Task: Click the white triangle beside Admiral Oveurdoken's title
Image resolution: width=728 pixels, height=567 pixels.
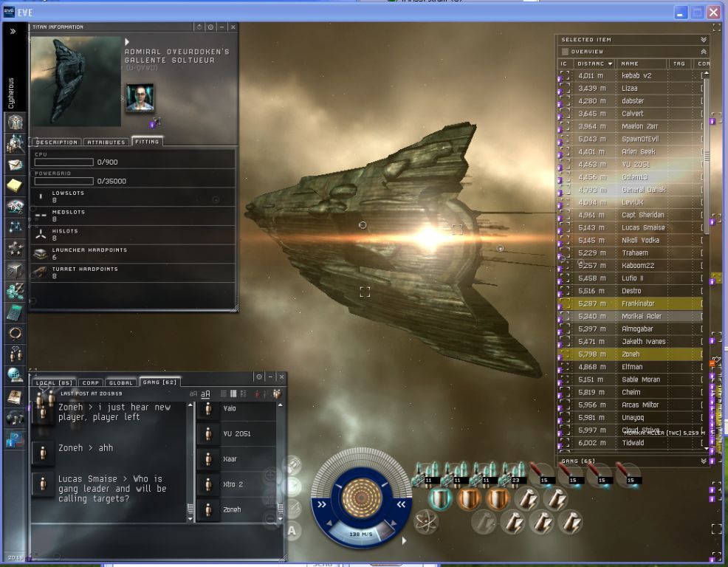Action: tap(127, 42)
